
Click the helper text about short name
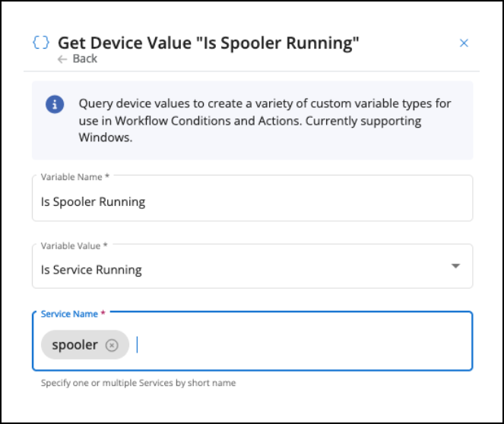(138, 383)
